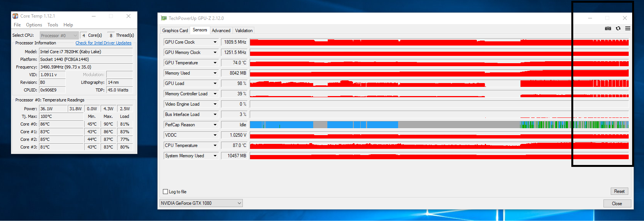Open Memory Controller Load dropdown

pyautogui.click(x=215, y=94)
